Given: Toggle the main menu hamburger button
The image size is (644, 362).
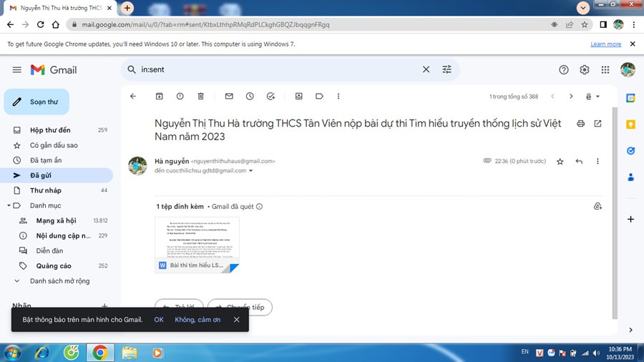Looking at the screenshot, I should pos(17,69).
